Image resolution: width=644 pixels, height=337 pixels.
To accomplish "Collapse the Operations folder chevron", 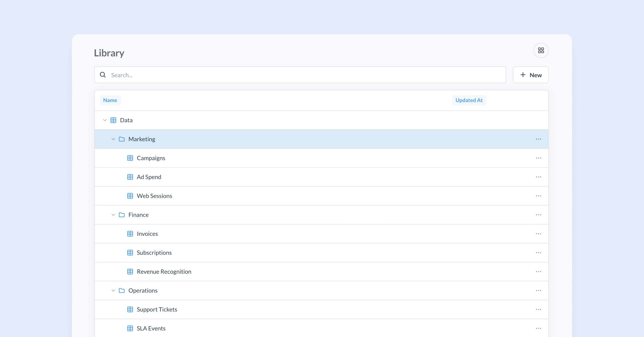I will [x=113, y=291].
